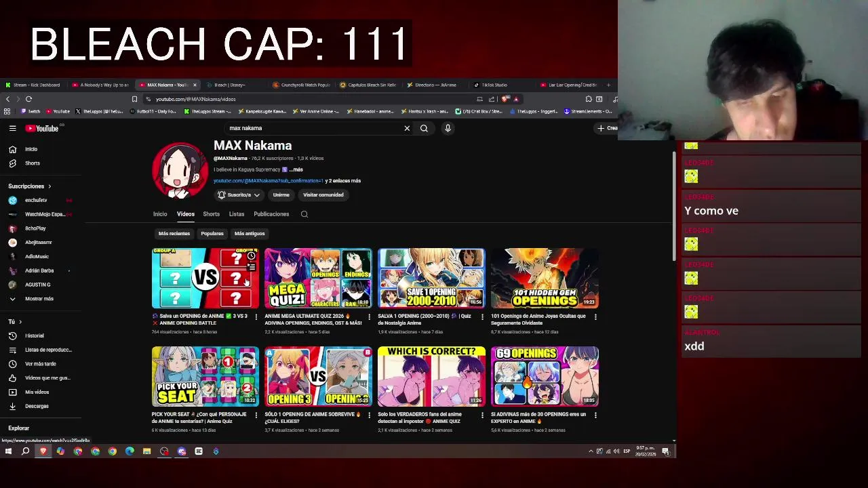Open ANIME MEGA ULTIMATE QUIZ thumbnail

click(319, 278)
